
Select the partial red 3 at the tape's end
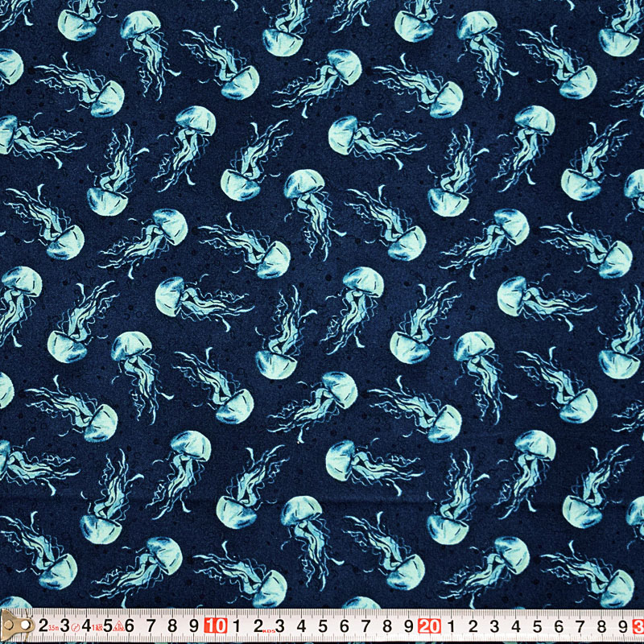coord(638,625)
